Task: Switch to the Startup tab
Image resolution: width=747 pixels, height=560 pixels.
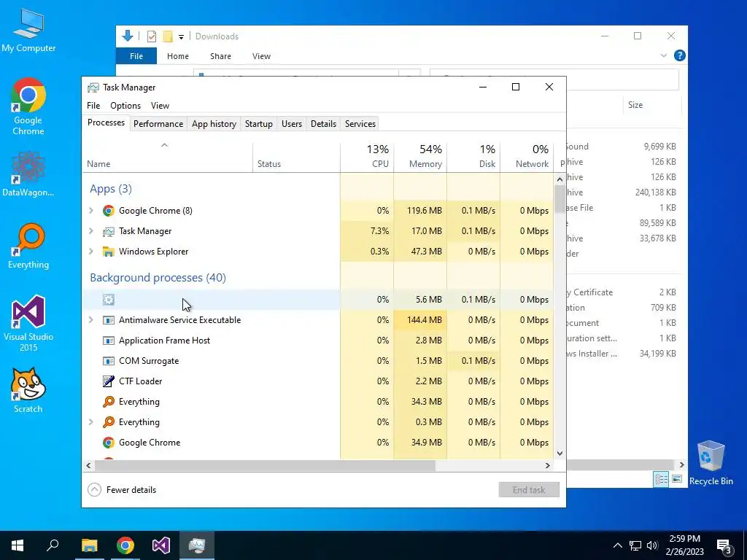Action: [x=259, y=124]
